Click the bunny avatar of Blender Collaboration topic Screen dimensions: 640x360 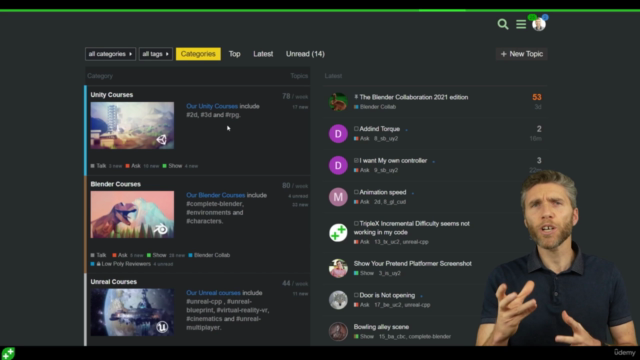point(338,102)
